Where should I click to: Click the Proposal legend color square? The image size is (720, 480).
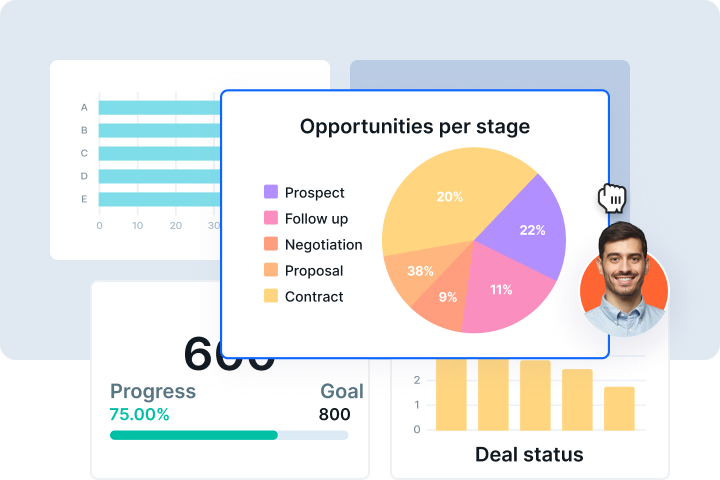click(271, 270)
